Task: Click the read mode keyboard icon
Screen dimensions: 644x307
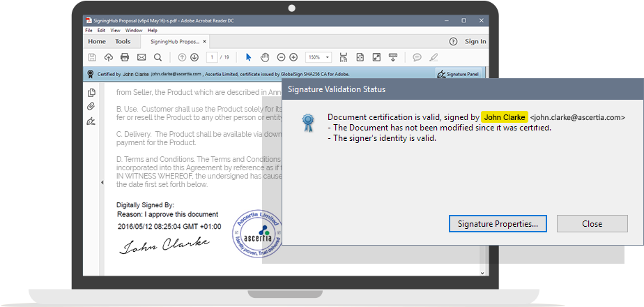Action: point(392,57)
